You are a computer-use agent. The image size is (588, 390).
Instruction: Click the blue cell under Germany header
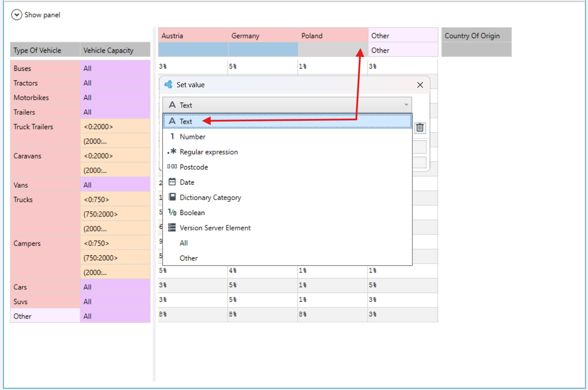click(x=263, y=50)
